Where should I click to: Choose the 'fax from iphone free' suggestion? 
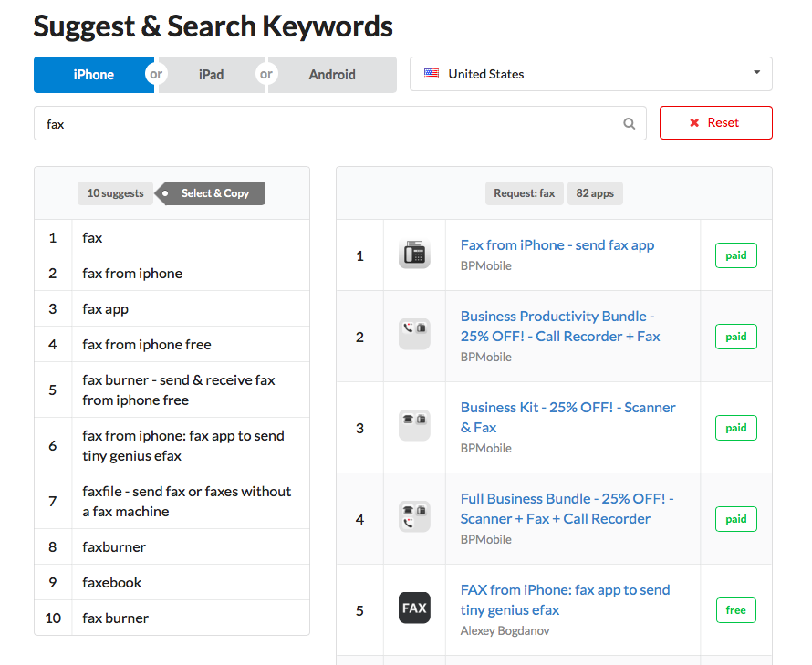point(147,345)
